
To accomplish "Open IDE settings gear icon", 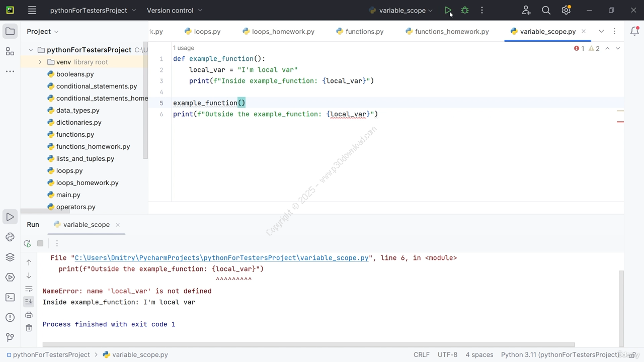I will tap(566, 10).
